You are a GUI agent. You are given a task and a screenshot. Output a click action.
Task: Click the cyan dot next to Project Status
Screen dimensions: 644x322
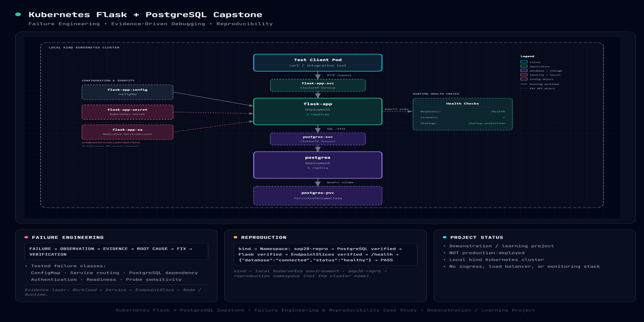point(445,237)
